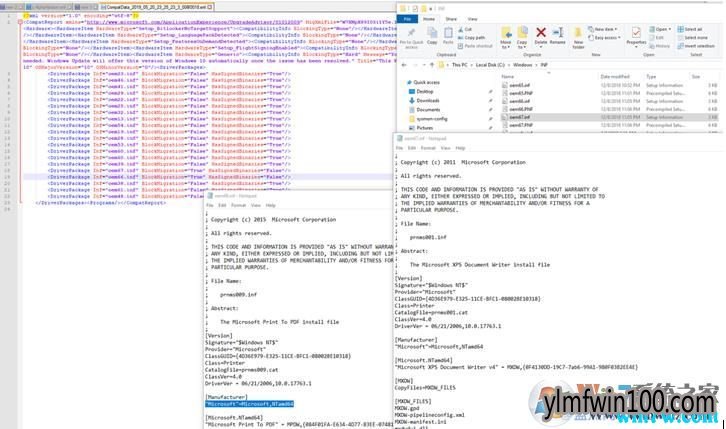Screen dimensions: 726x429
Task: Select file oem67.inf in the list
Action: [x=610, y=117]
